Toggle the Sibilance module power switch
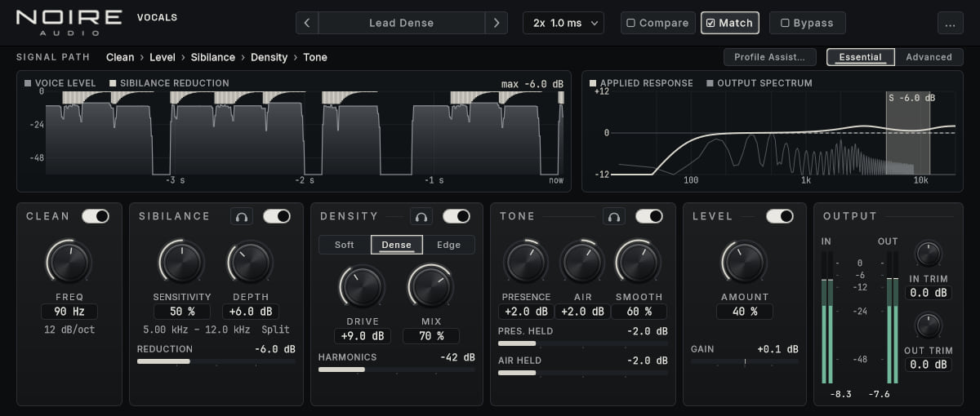Image resolution: width=980 pixels, height=416 pixels. click(277, 216)
